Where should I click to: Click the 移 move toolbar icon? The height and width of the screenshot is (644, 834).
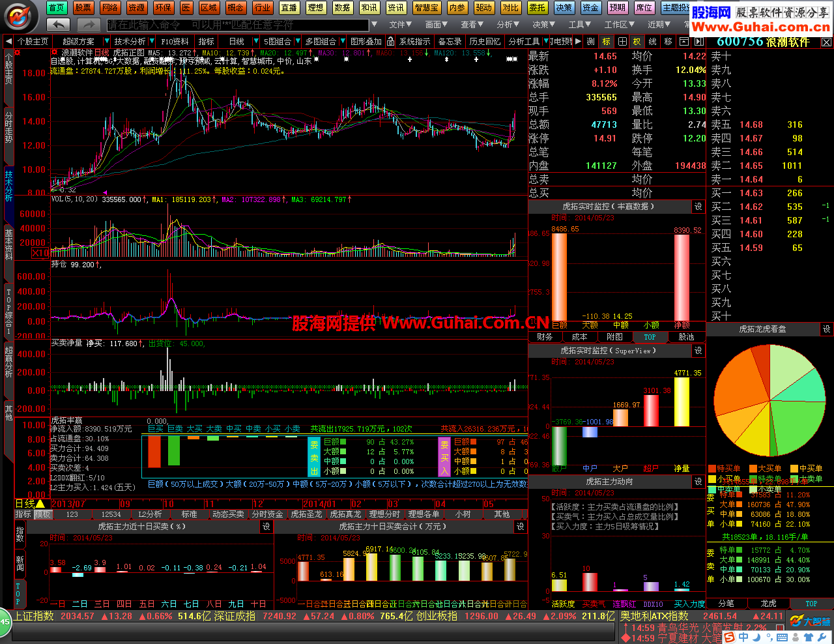point(668,41)
